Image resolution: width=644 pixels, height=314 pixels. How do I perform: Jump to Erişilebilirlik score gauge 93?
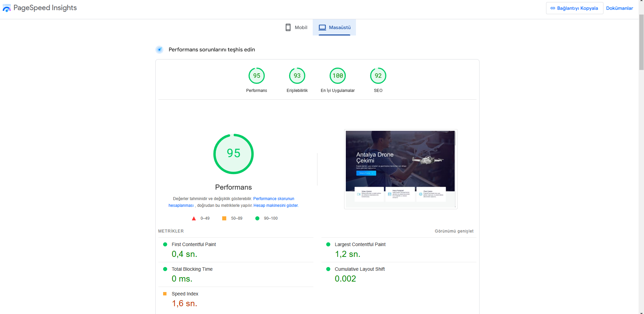coord(297,76)
